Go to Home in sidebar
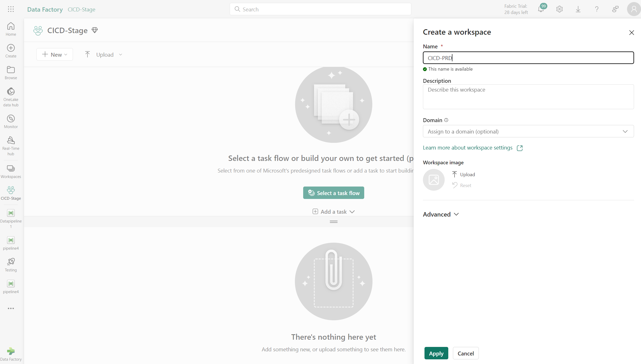Viewport: 641px width, 364px height. click(11, 29)
